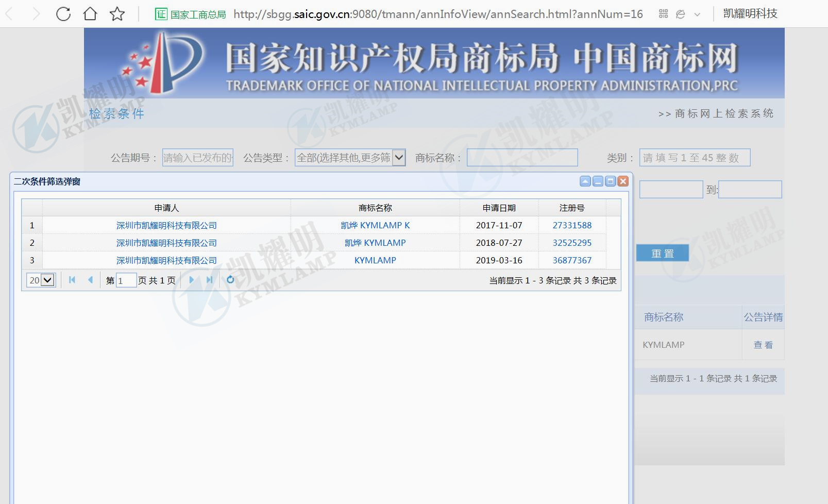This screenshot has height=504, width=828.
Task: Collapse the 二次条件筛选弹窗 dialog with up arrow
Action: (x=585, y=181)
